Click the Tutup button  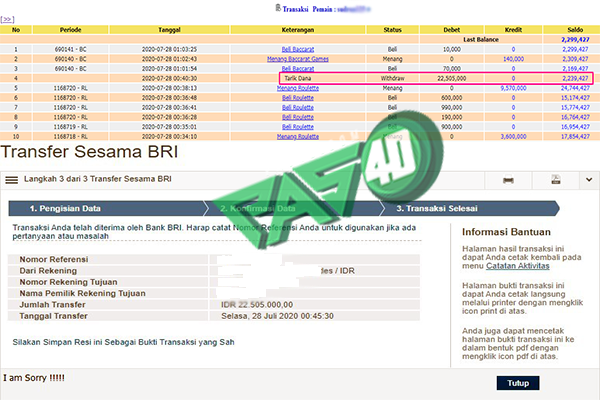(x=518, y=383)
